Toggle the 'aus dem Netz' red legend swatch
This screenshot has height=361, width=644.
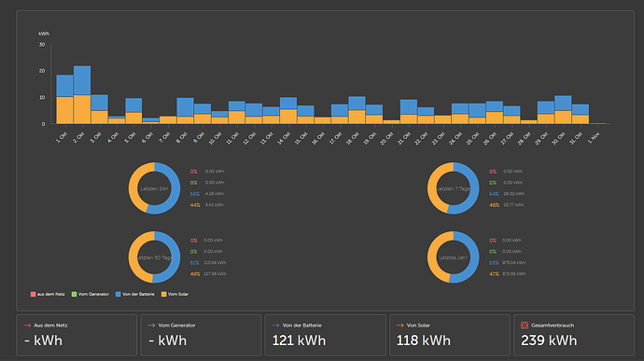pos(33,294)
